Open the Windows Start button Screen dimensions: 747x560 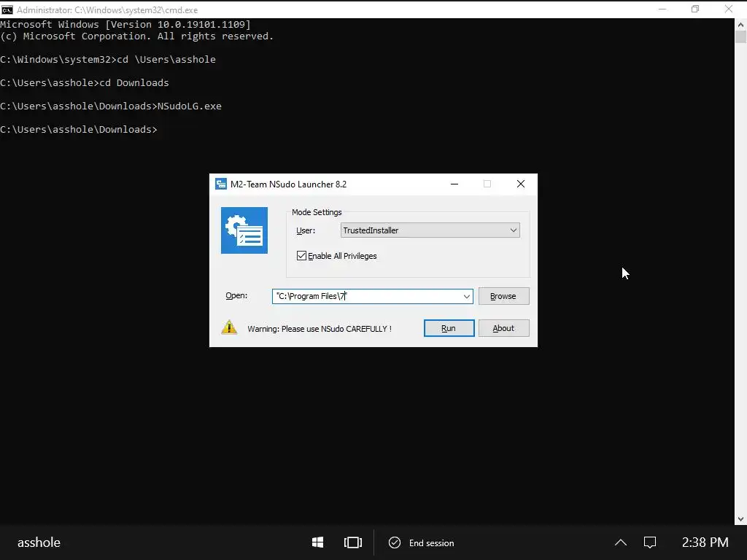318,542
